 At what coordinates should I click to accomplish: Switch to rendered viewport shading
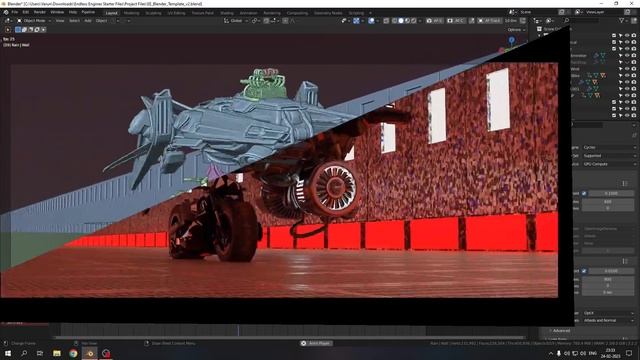(414, 20)
